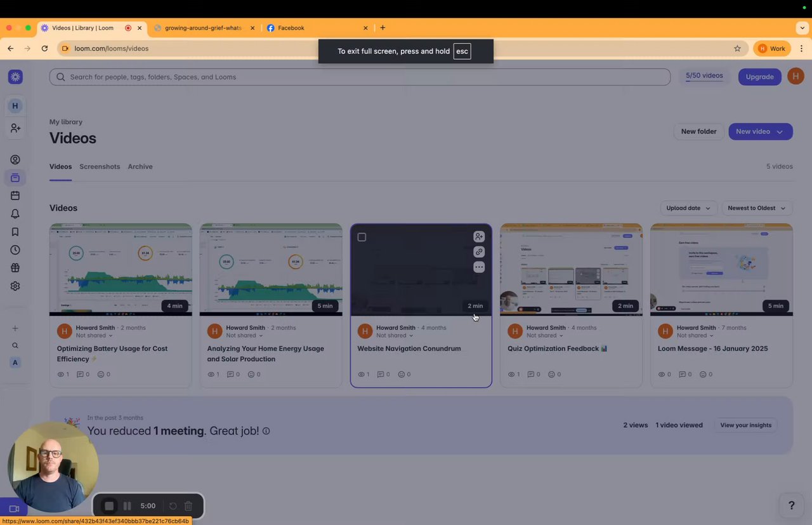Tick the checkbox on Website Navigation Conundrum card
The image size is (812, 525).
coord(362,237)
